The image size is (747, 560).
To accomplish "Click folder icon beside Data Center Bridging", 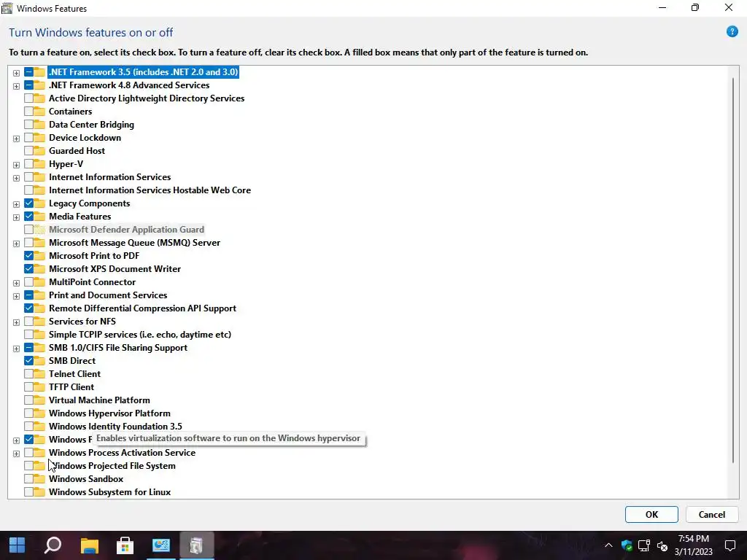I will (x=39, y=125).
